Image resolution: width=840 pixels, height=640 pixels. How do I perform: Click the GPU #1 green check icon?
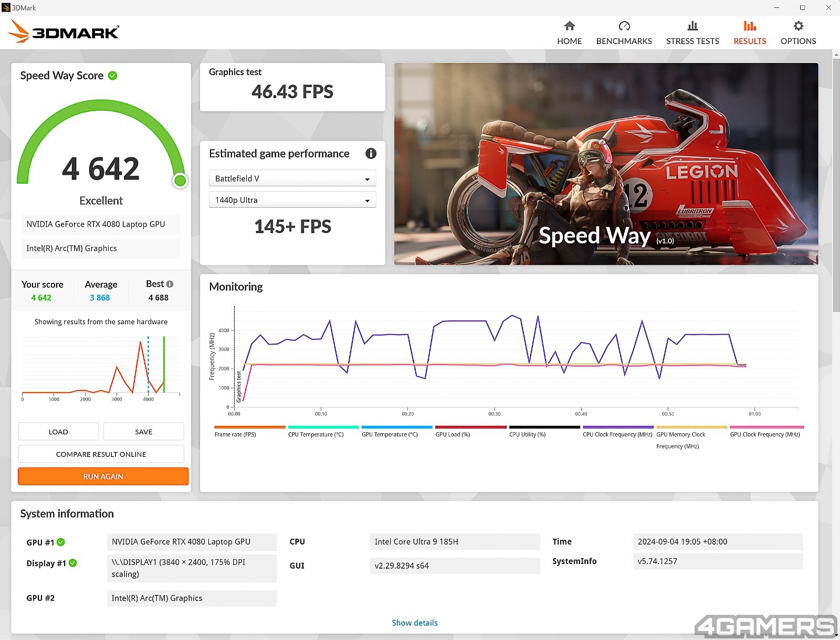pos(61,542)
